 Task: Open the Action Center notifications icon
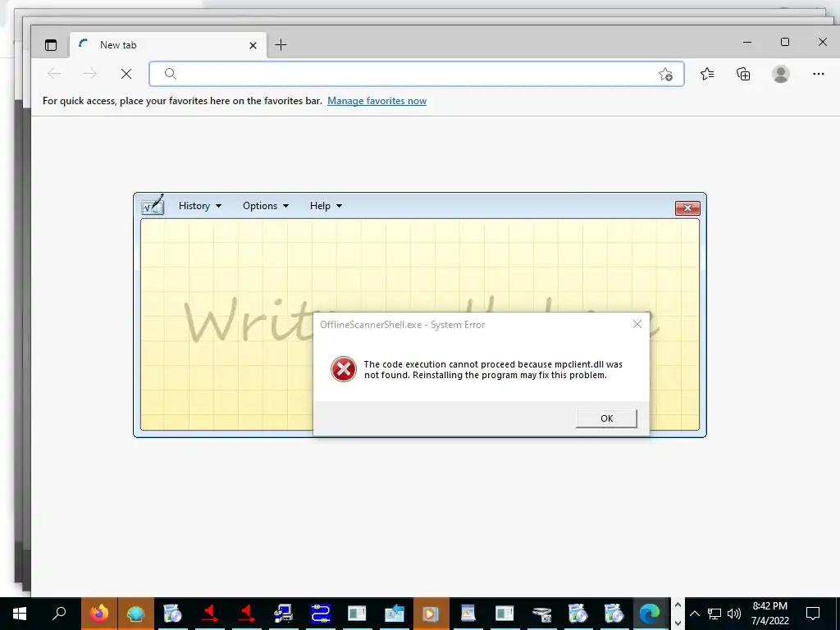(x=813, y=614)
